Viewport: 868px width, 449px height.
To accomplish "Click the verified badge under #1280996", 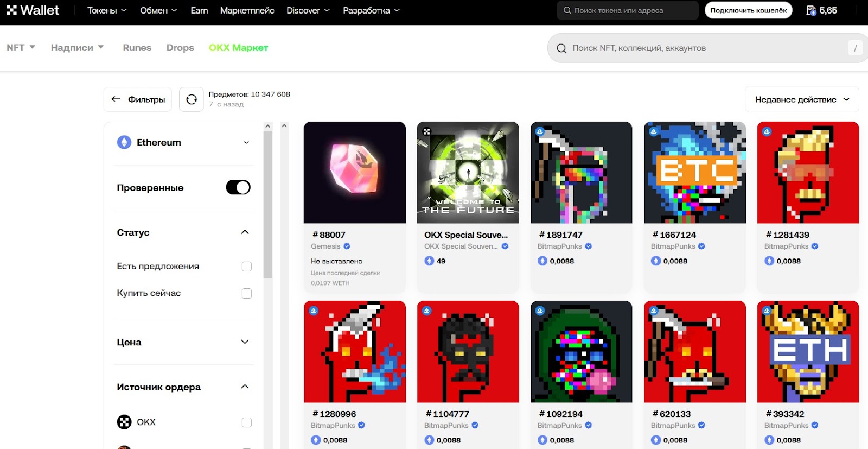I will pos(362,426).
